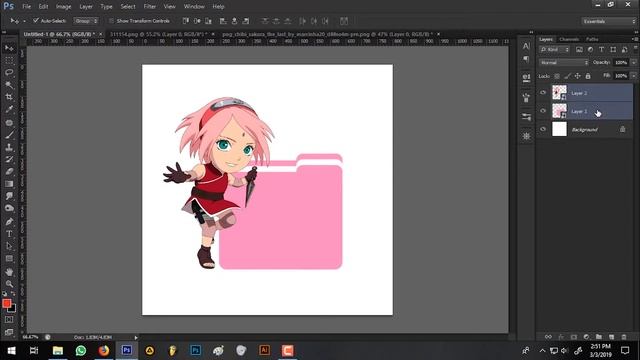Screen dimensions: 640x360
Task: Select the Magic Wand tool
Action: pos(9,85)
